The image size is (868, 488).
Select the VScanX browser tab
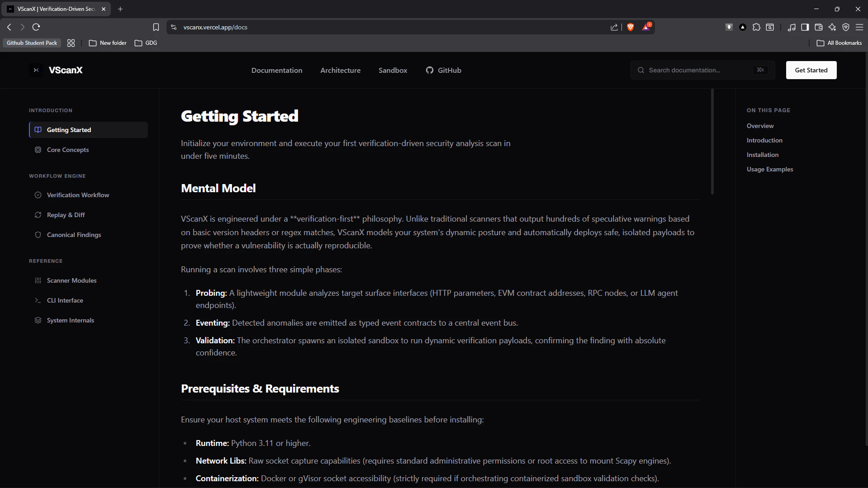pyautogui.click(x=57, y=9)
